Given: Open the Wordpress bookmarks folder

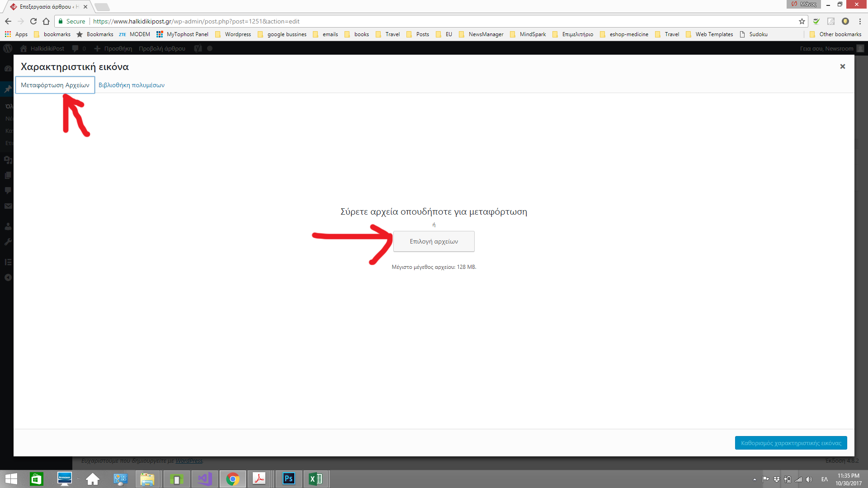Looking at the screenshot, I should [233, 34].
